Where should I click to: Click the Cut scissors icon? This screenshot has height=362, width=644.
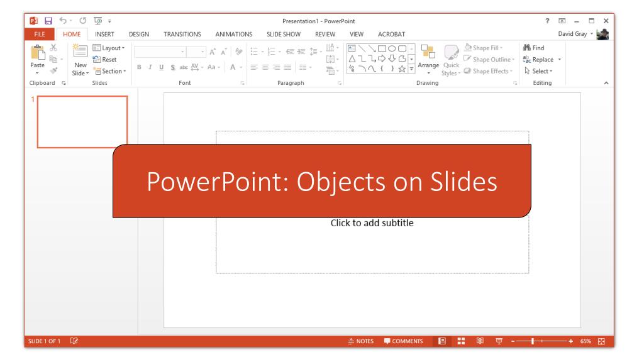53,48
